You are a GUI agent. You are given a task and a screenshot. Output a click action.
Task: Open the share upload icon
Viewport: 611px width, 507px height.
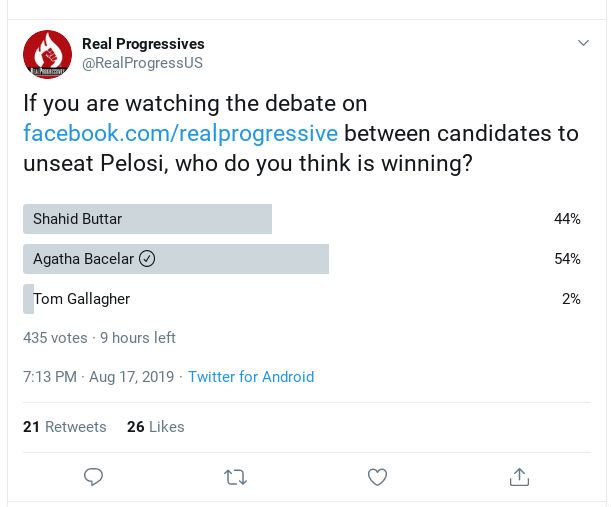point(519,477)
